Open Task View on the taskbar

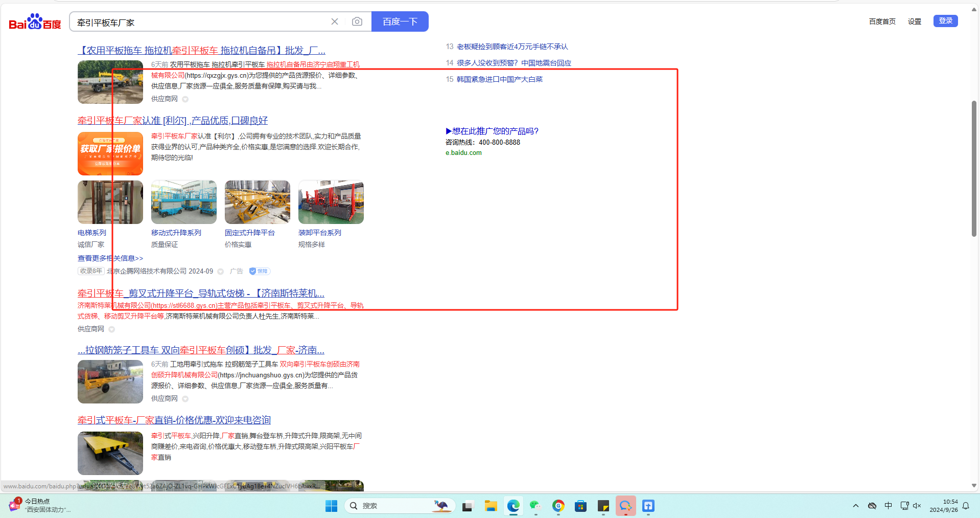468,506
